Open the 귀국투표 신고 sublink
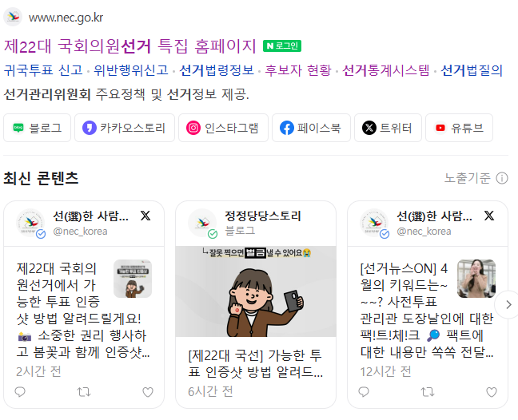 [43, 70]
